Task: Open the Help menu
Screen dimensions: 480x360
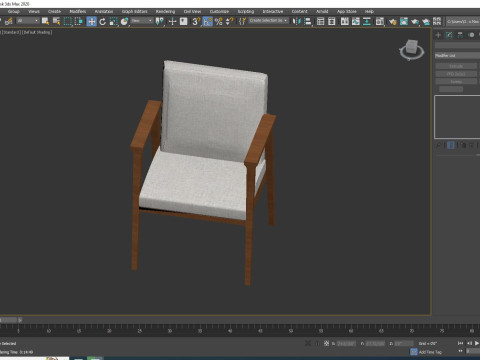Action: [x=369, y=11]
